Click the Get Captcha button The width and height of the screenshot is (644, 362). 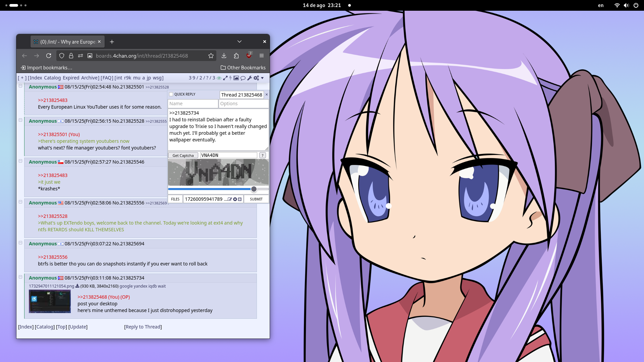183,156
